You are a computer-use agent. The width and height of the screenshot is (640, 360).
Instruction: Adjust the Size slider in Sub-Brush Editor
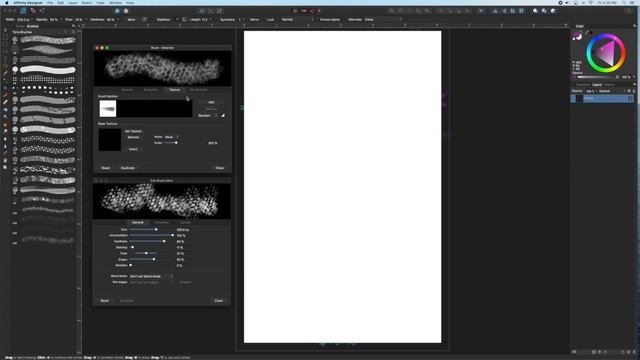click(x=151, y=229)
